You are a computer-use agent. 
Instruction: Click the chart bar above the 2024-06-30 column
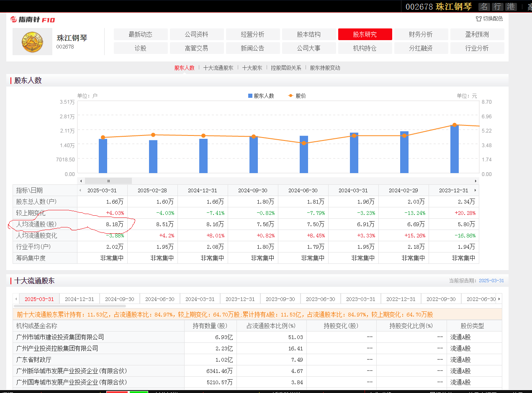coord(304,154)
